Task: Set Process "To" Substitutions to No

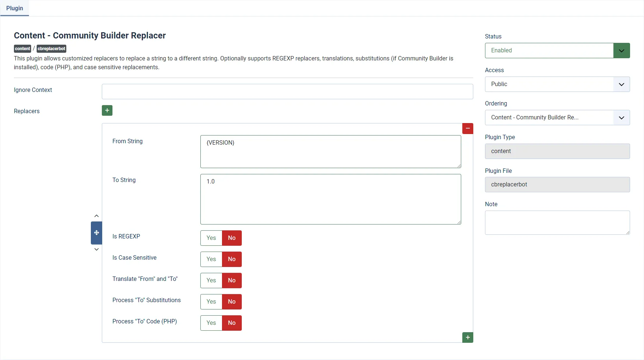Action: point(232,302)
